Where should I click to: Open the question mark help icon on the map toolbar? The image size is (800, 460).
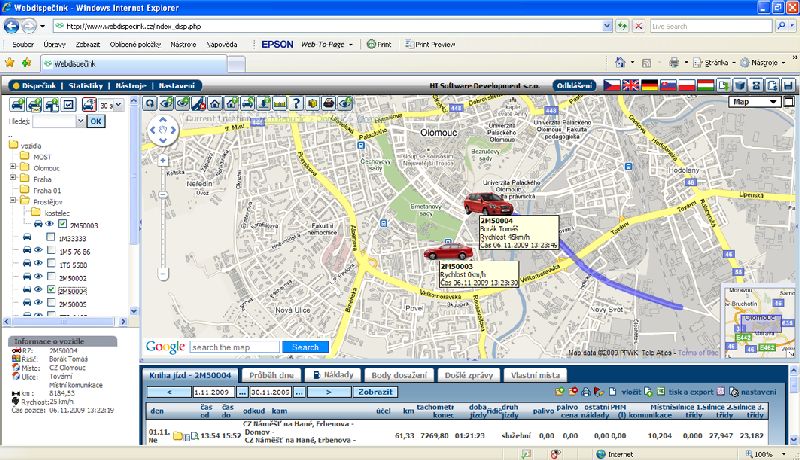pos(296,104)
